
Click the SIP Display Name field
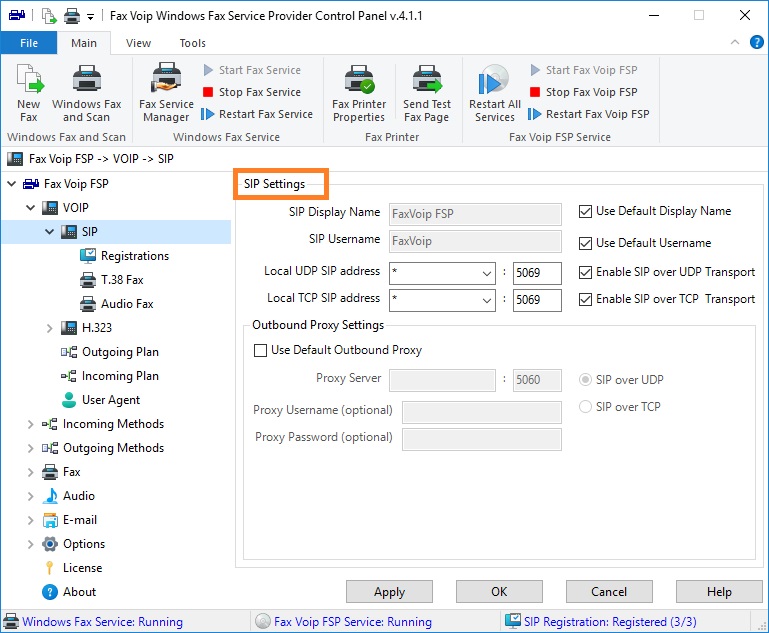click(475, 214)
